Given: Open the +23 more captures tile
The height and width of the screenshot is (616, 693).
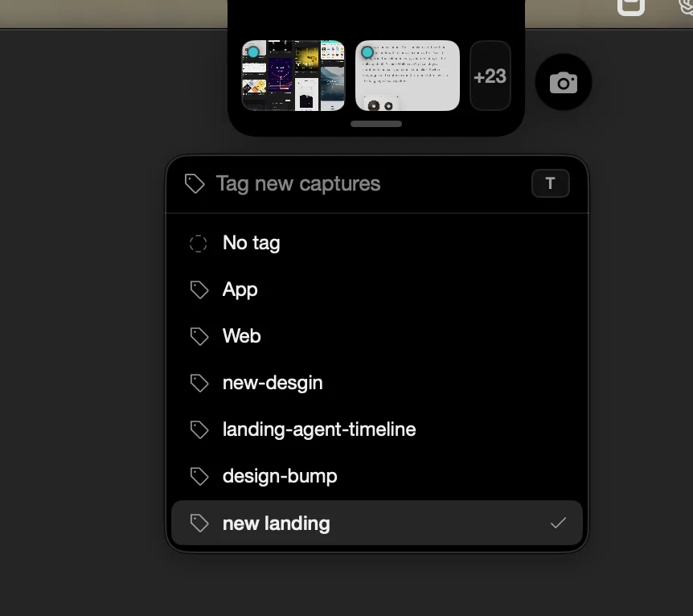Looking at the screenshot, I should [490, 76].
